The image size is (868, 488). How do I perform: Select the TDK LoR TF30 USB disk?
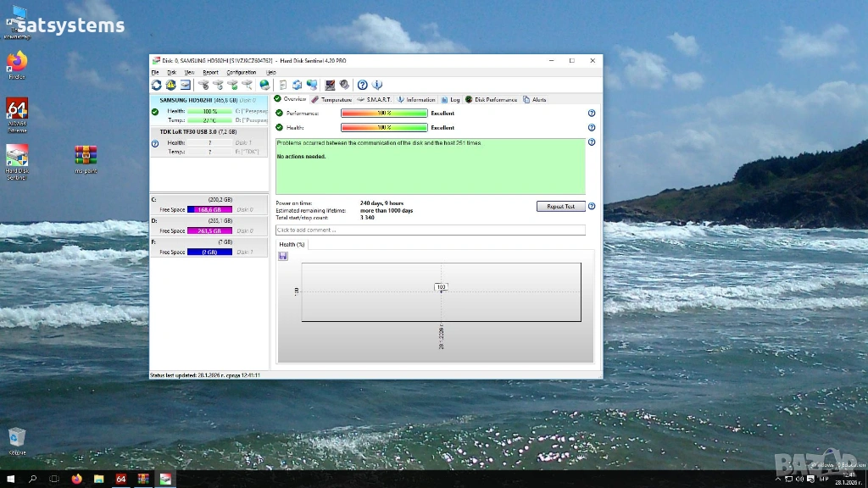click(208, 132)
